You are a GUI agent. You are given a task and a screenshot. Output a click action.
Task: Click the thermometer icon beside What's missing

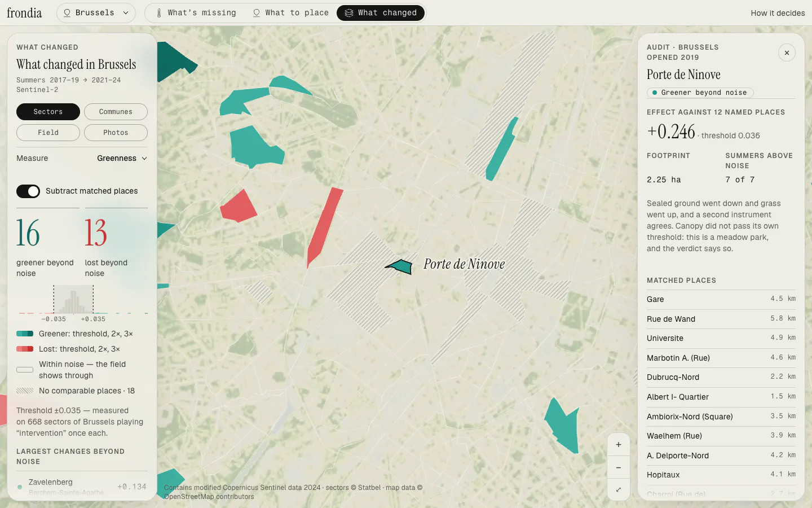click(159, 13)
